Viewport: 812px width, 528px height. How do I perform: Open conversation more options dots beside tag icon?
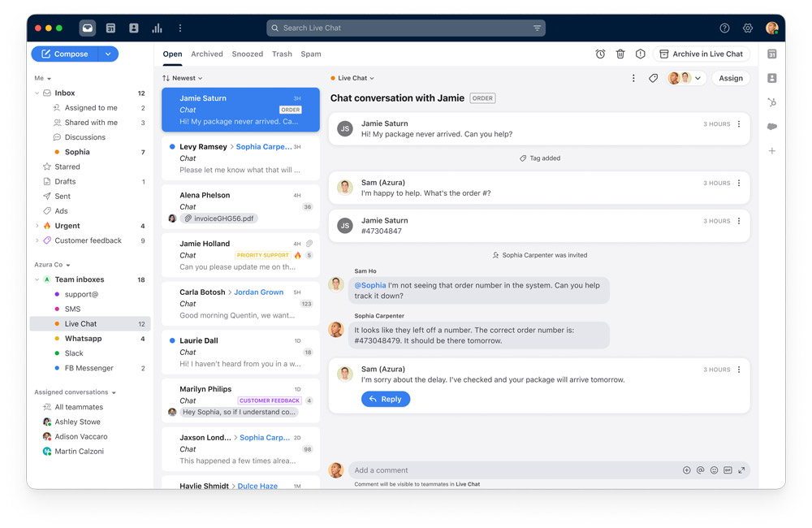[633, 78]
